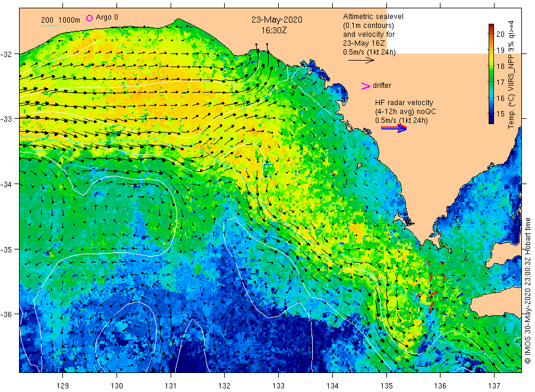Image resolution: width=535 pixels, height=392 pixels.
Task: Click the temperature color bar legend
Action: (491, 74)
